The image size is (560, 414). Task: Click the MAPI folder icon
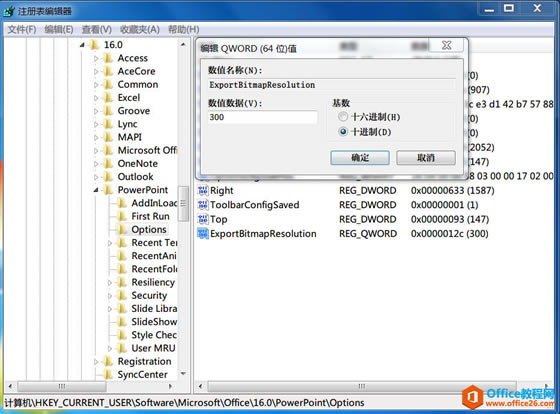[109, 137]
